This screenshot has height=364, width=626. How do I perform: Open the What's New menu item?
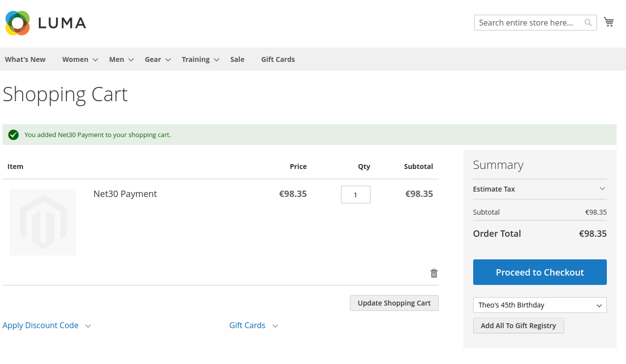(25, 59)
